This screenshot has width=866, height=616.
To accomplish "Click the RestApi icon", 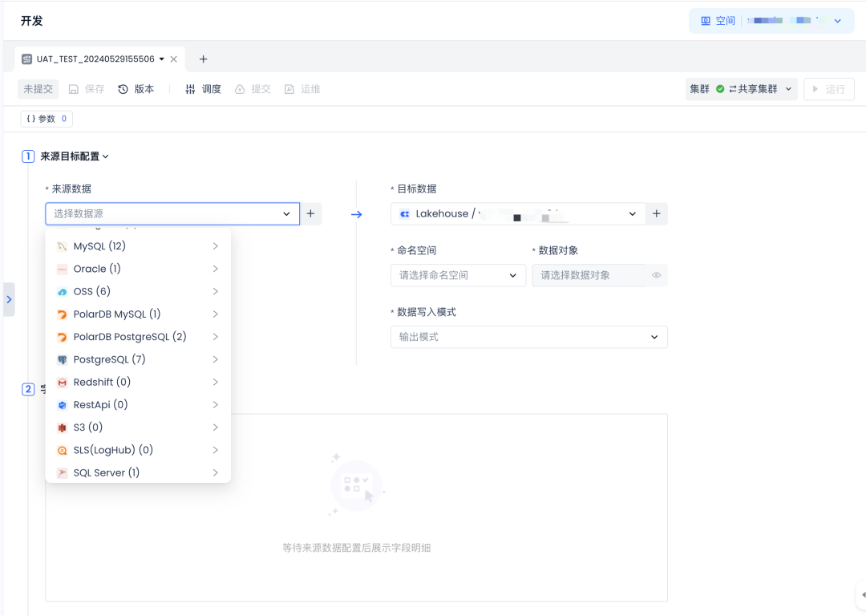I will tap(62, 405).
